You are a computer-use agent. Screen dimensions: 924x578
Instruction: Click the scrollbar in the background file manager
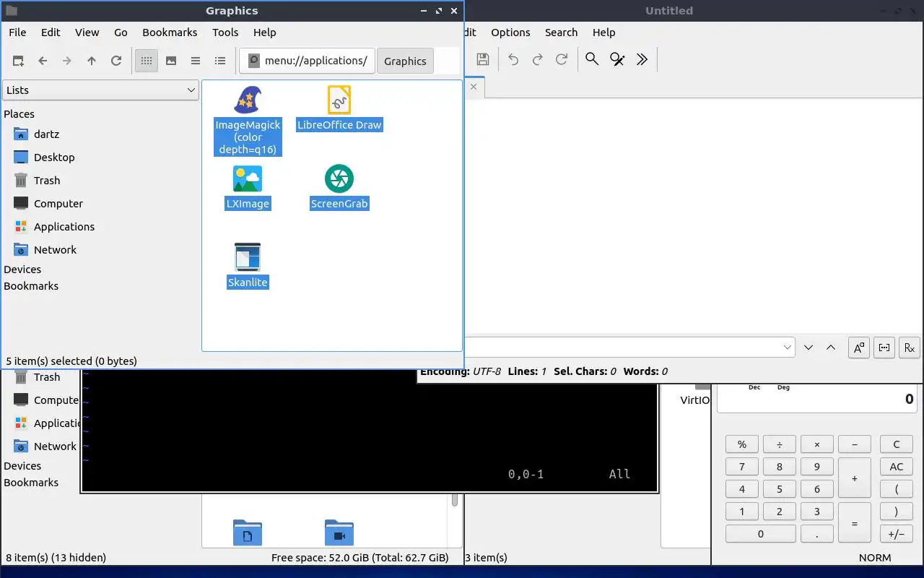tap(455, 500)
